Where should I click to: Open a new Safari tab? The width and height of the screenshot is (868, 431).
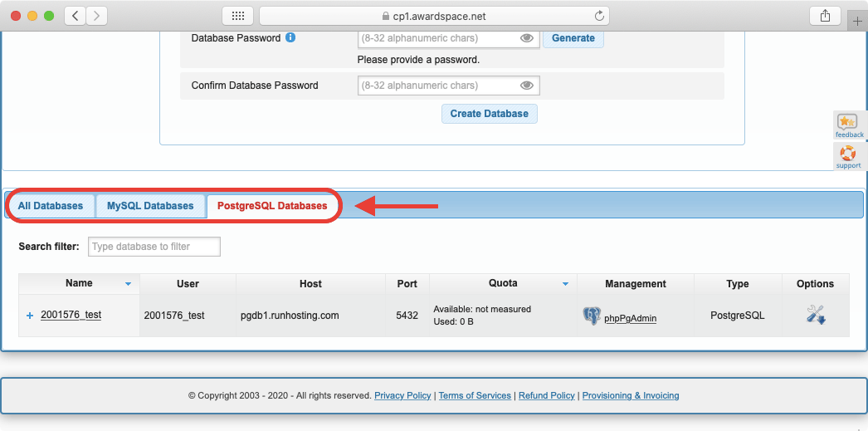tap(858, 22)
